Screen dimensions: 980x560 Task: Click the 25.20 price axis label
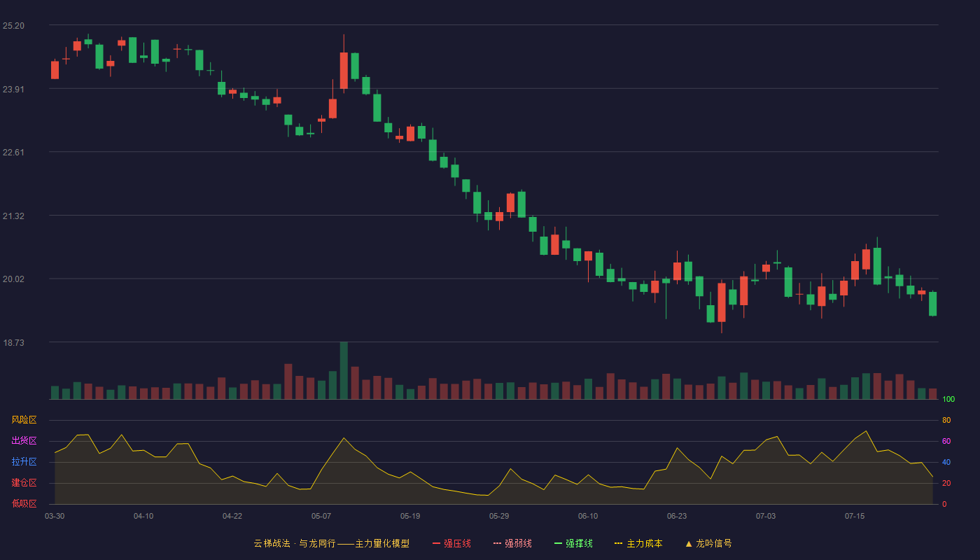[x=13, y=26]
